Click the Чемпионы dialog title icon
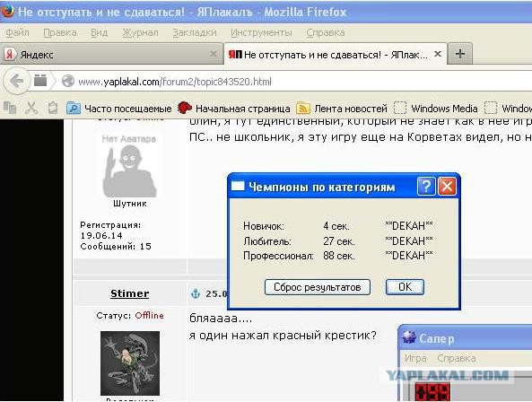The width and height of the screenshot is (532, 402). pyautogui.click(x=238, y=186)
